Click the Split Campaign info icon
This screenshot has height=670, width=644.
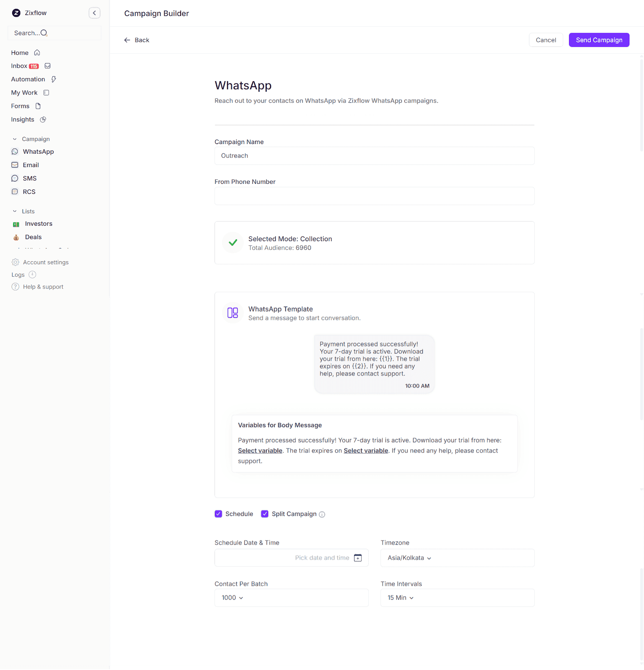[322, 515]
